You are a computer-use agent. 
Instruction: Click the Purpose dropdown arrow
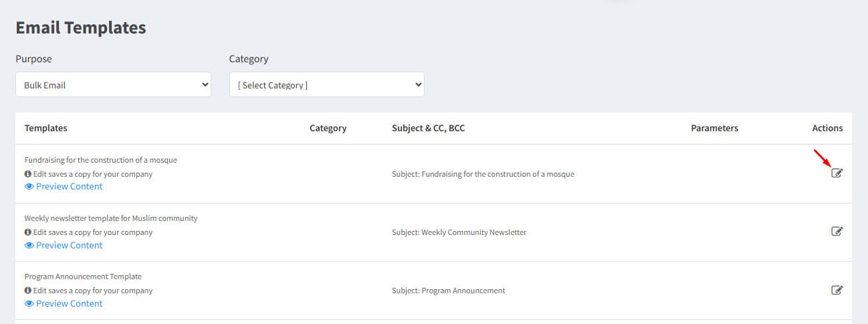click(x=205, y=85)
